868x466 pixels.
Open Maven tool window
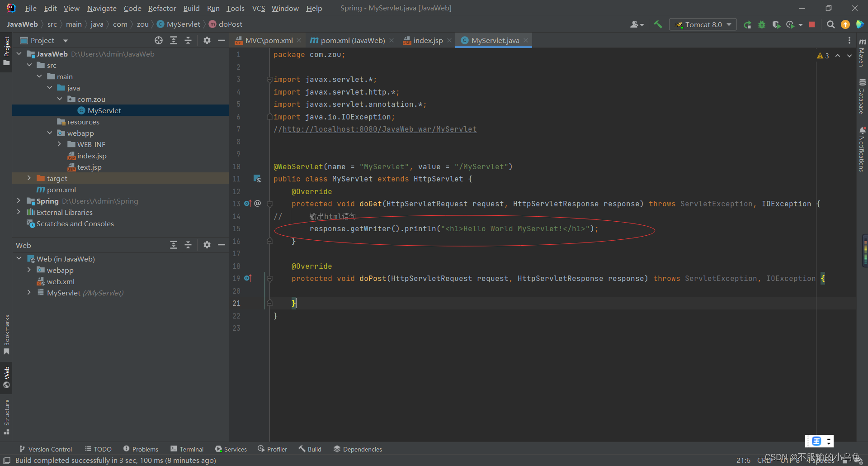pyautogui.click(x=862, y=53)
